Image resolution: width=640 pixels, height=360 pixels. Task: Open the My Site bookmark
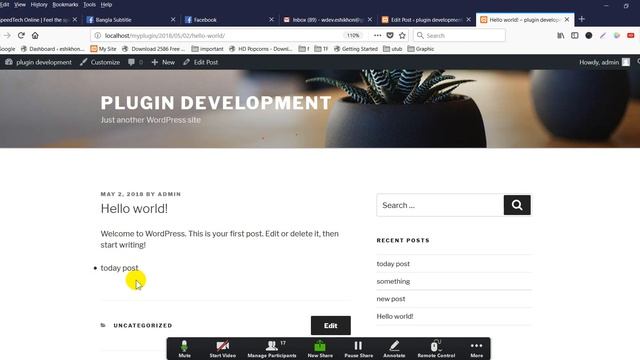pyautogui.click(x=103, y=49)
